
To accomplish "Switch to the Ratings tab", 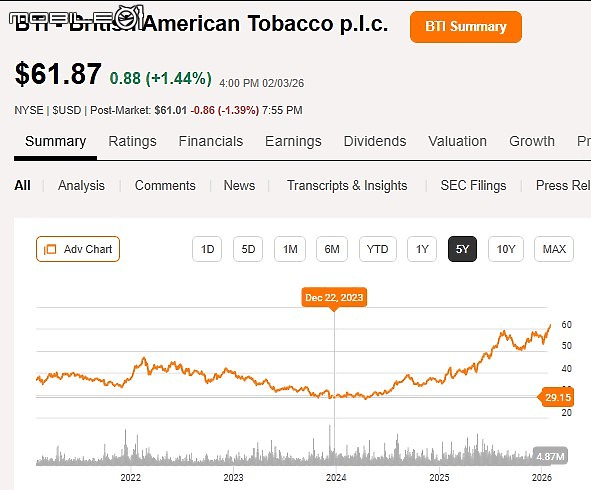I will click(x=132, y=141).
